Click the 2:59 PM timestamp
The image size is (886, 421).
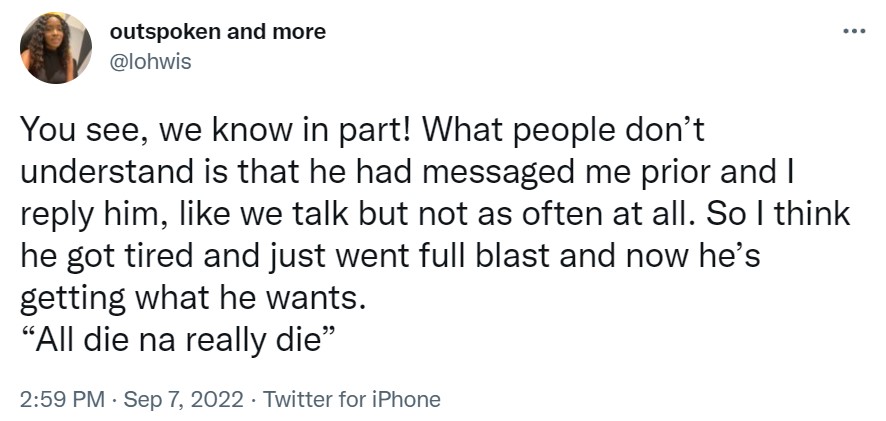coord(62,399)
